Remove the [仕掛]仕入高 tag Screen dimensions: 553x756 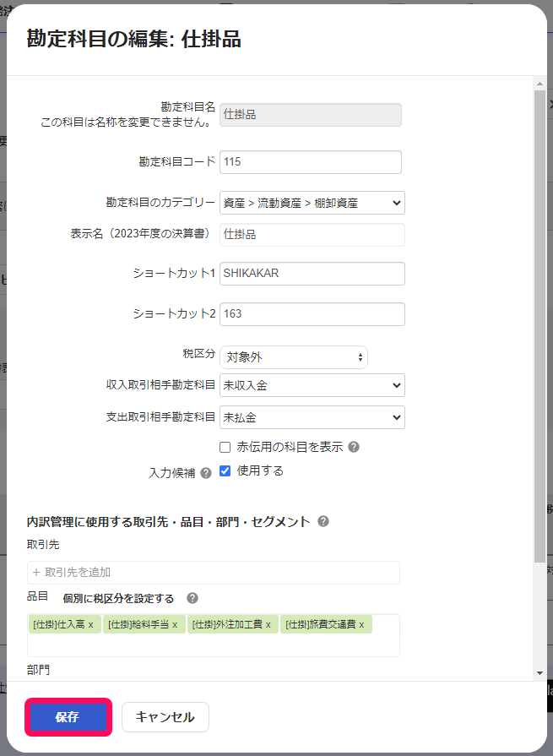click(x=90, y=625)
